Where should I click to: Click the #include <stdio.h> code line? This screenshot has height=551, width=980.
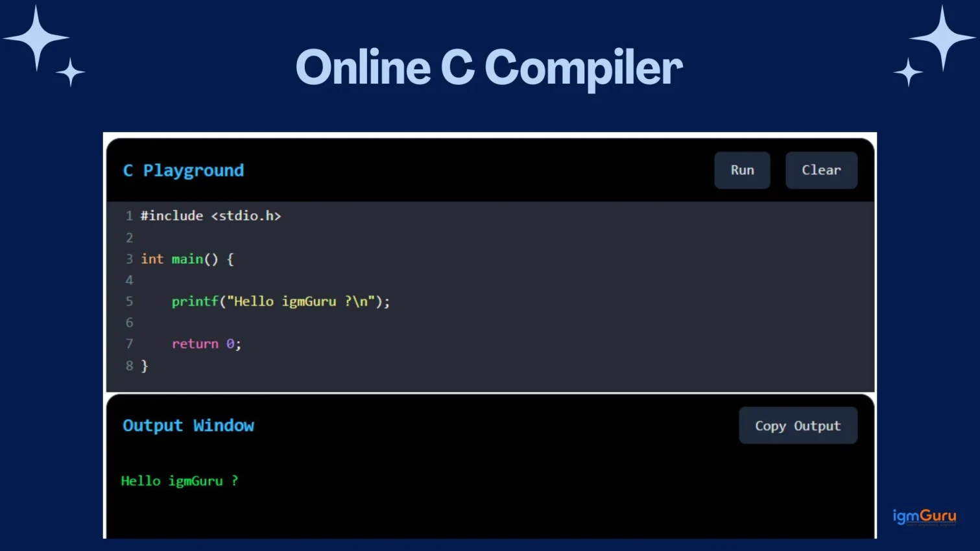pyautogui.click(x=211, y=216)
